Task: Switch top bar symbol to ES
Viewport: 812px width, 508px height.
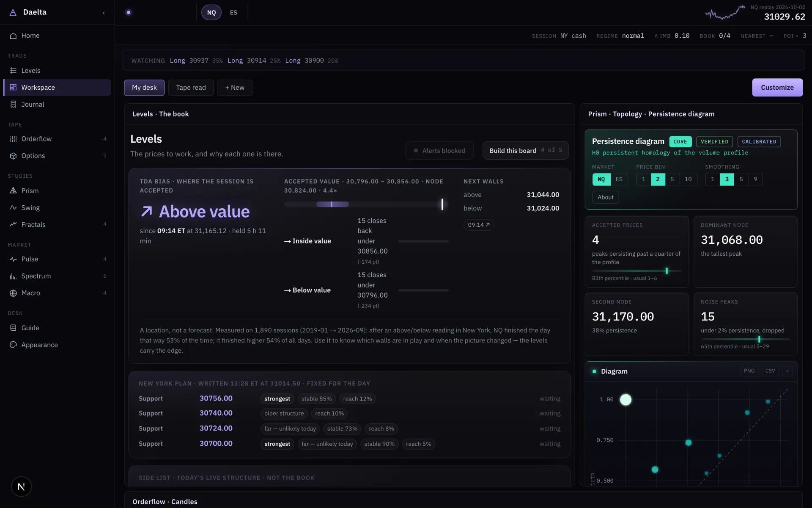Action: point(233,13)
